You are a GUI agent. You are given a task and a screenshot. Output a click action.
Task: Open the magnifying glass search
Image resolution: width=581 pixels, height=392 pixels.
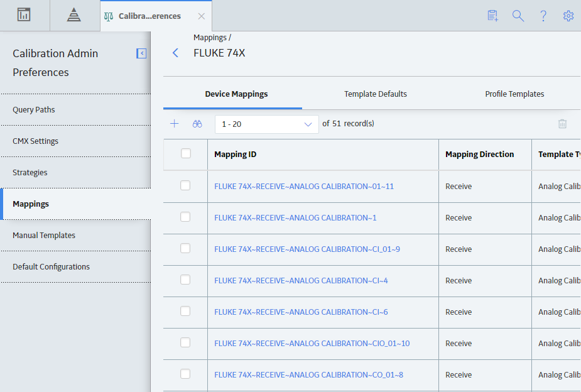[518, 16]
